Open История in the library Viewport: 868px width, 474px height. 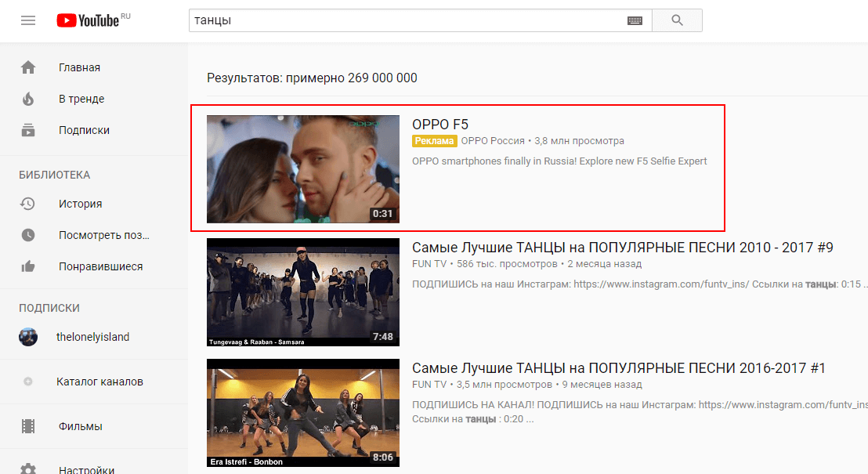pyautogui.click(x=80, y=204)
